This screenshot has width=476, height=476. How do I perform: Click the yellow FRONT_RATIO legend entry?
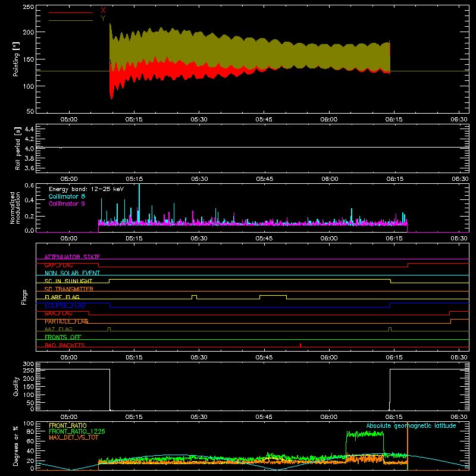(68, 425)
